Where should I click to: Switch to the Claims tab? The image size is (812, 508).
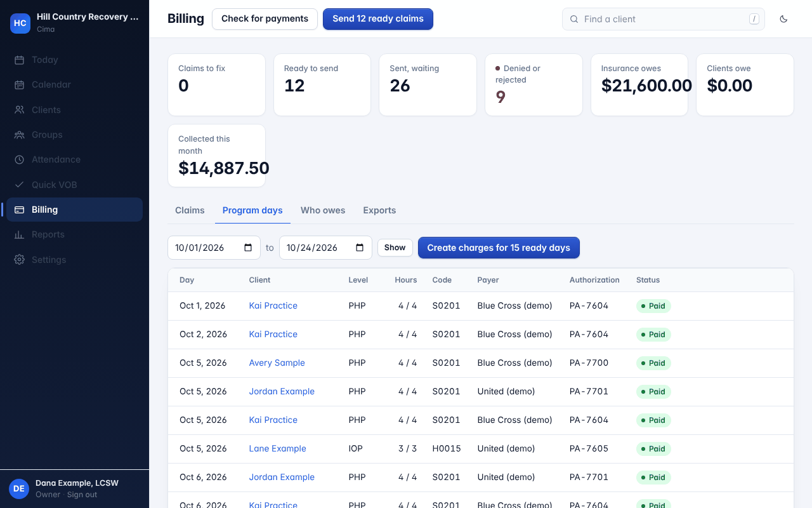point(190,210)
